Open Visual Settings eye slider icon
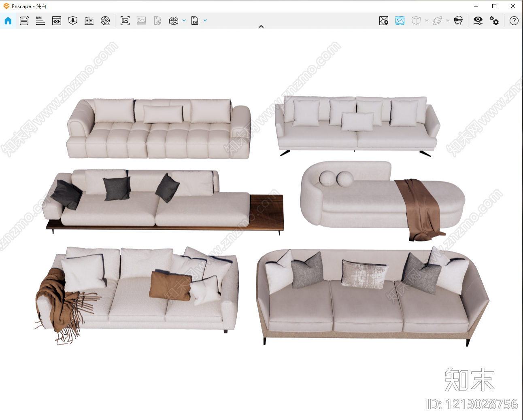This screenshot has width=523, height=420. (478, 21)
